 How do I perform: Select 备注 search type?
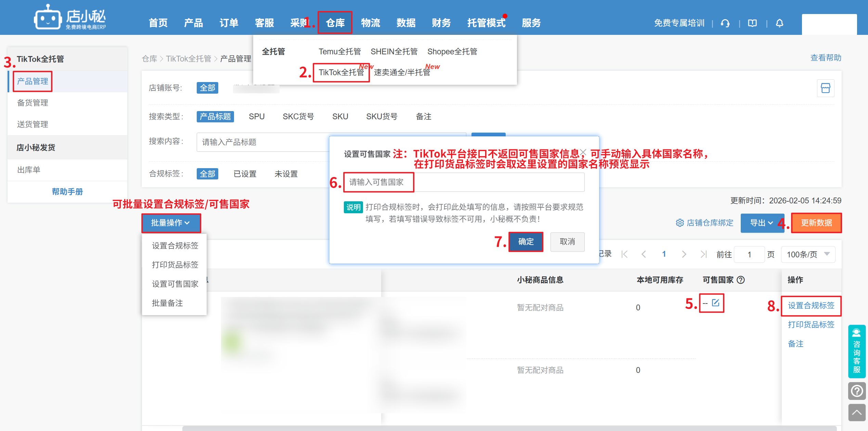(x=423, y=117)
